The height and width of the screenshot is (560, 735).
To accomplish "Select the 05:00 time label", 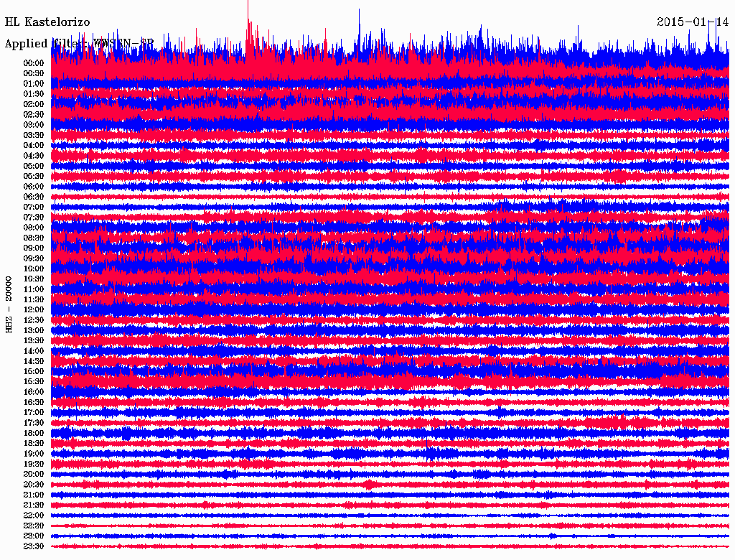I will pos(34,166).
